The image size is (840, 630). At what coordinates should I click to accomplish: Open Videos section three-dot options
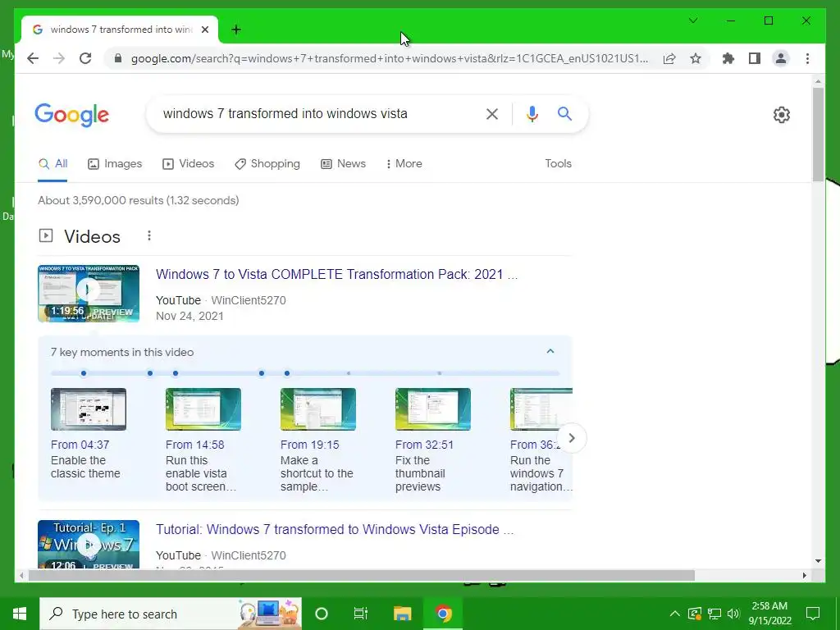pos(149,235)
